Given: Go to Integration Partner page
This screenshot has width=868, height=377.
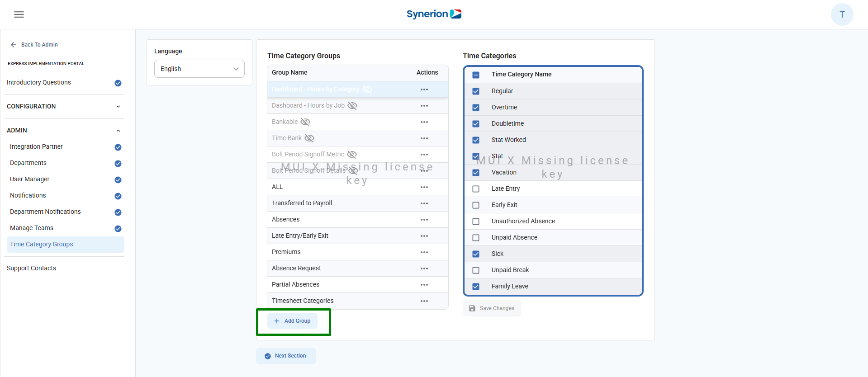Looking at the screenshot, I should 36,146.
